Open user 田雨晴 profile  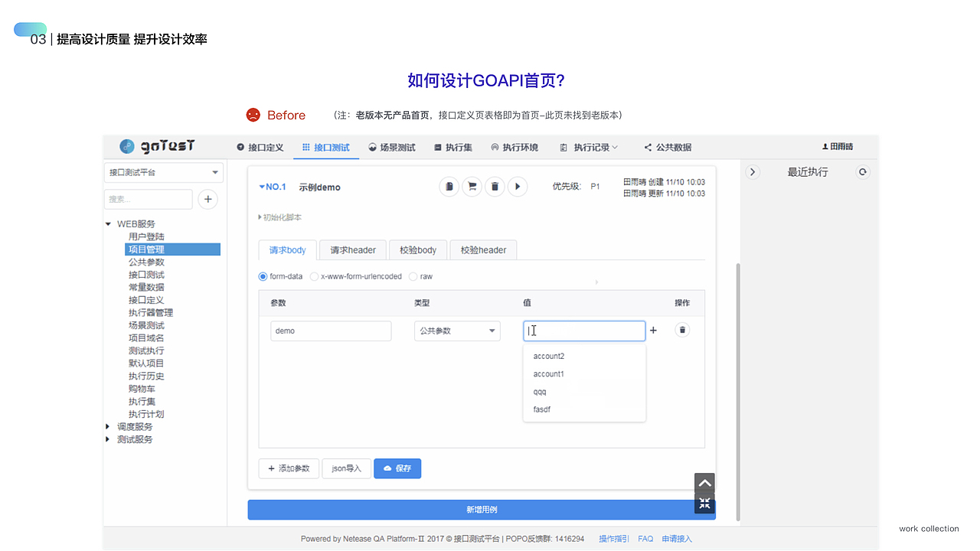click(x=838, y=147)
